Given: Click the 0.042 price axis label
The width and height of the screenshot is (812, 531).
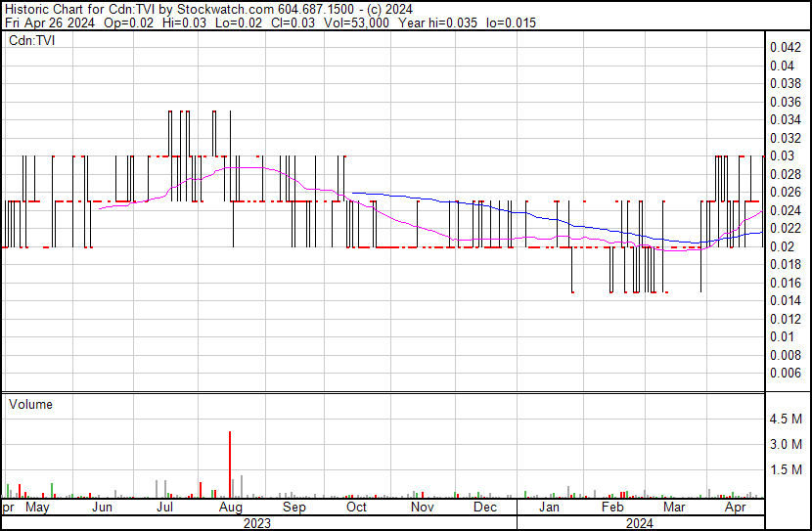Looking at the screenshot, I should 785,47.
